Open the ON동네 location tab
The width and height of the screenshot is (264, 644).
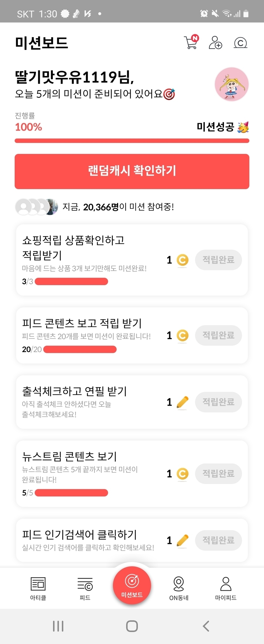tap(179, 588)
